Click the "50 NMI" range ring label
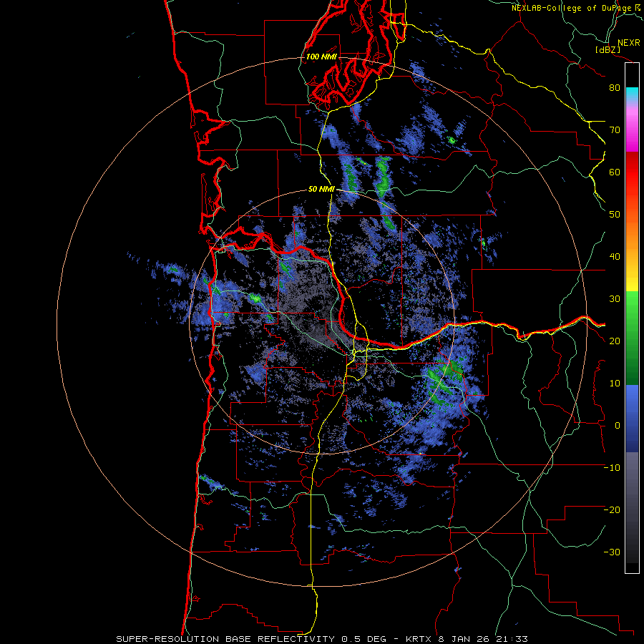The height and width of the screenshot is (644, 644). (x=321, y=190)
